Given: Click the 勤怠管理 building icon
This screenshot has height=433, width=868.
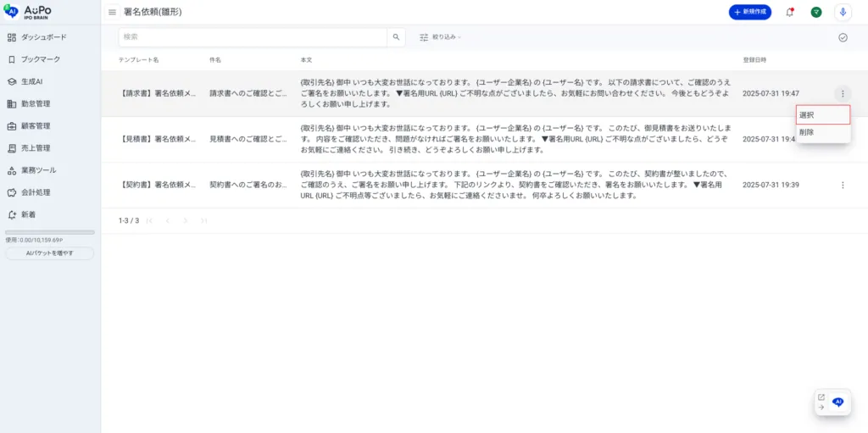Looking at the screenshot, I should pos(12,103).
